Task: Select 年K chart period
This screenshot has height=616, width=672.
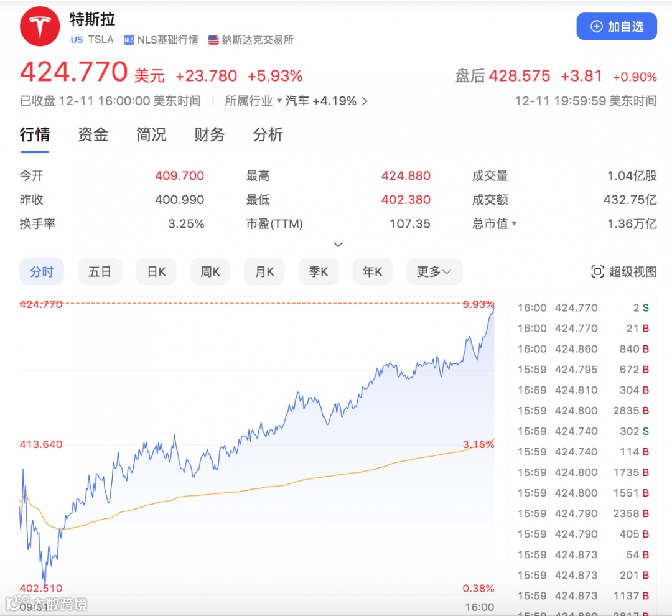Action: (373, 271)
